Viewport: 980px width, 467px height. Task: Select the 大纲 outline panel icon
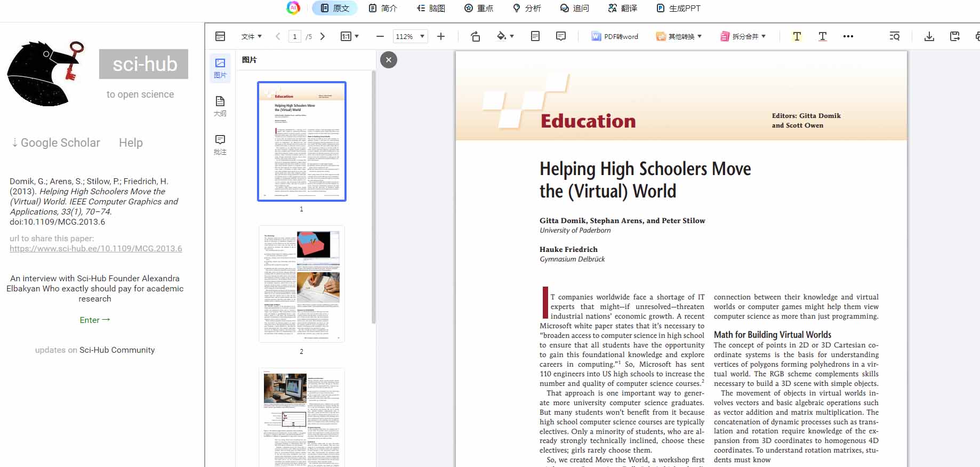click(220, 106)
